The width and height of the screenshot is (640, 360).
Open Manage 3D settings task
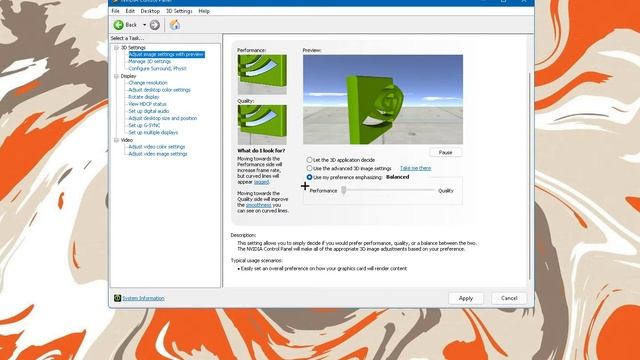pos(150,61)
